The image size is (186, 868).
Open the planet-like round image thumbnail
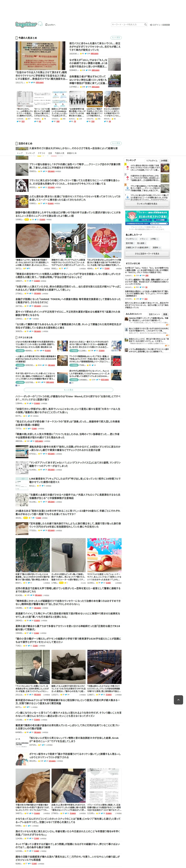click(32, 241)
